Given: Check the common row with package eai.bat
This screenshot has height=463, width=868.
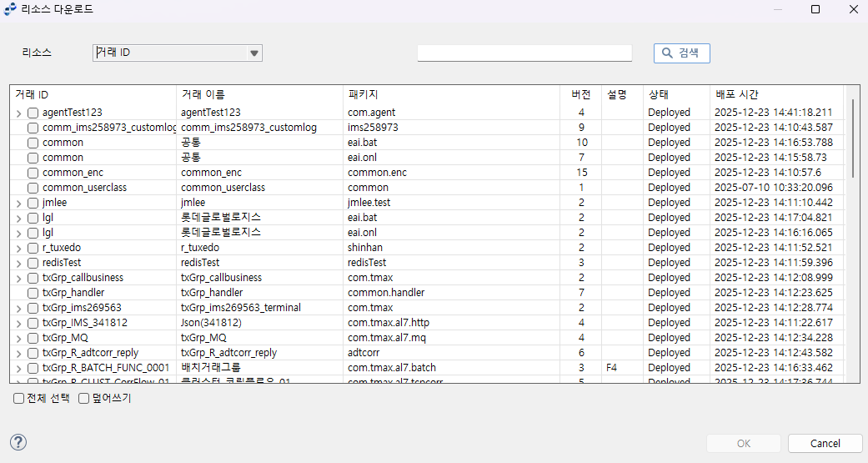Looking at the screenshot, I should [33, 143].
